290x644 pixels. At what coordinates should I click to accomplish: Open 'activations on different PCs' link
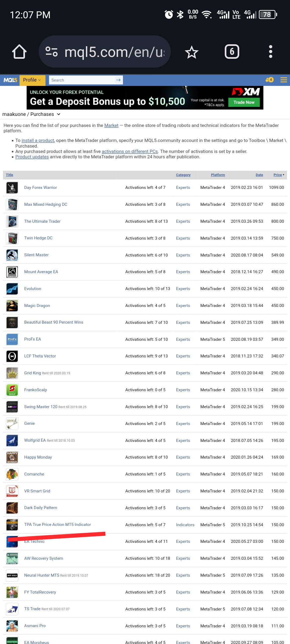pos(130,151)
